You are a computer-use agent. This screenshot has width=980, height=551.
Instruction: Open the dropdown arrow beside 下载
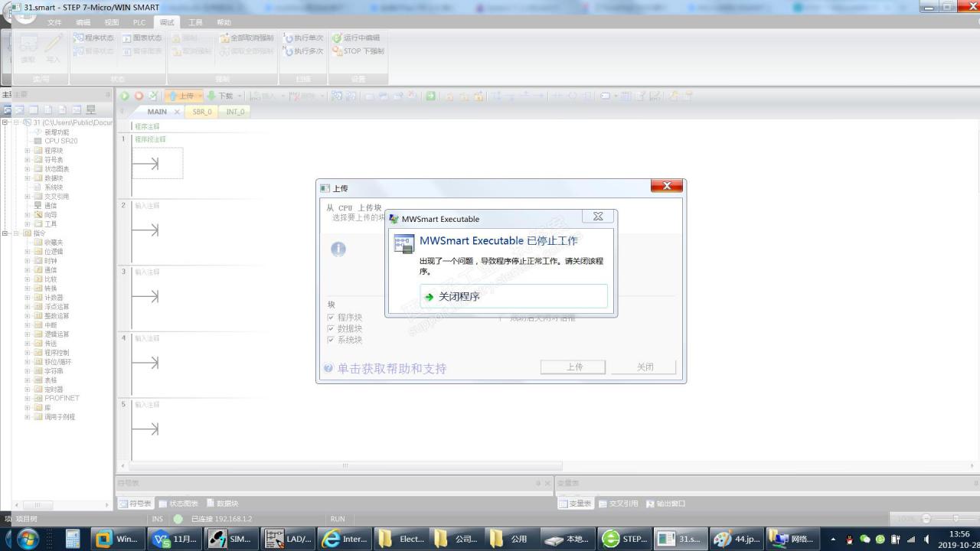click(x=239, y=96)
